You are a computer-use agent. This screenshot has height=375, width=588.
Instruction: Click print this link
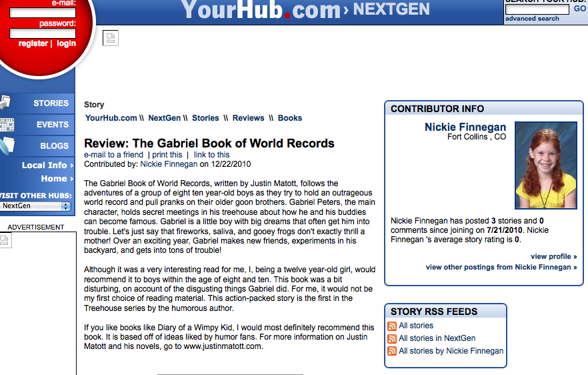point(167,155)
